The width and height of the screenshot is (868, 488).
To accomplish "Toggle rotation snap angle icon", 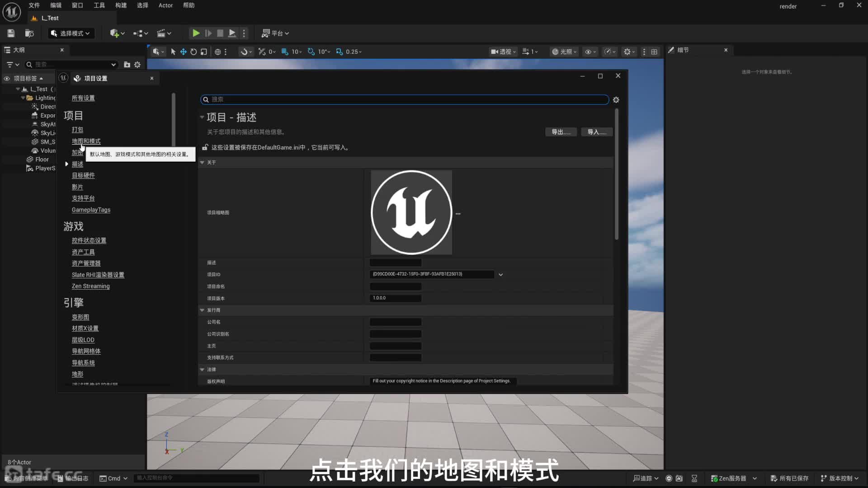I will coord(311,52).
